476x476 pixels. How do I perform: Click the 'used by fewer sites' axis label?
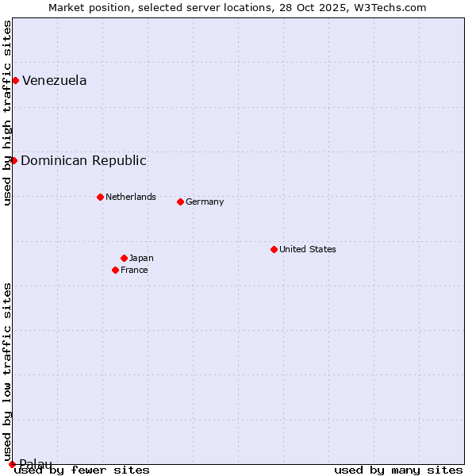coord(82,470)
